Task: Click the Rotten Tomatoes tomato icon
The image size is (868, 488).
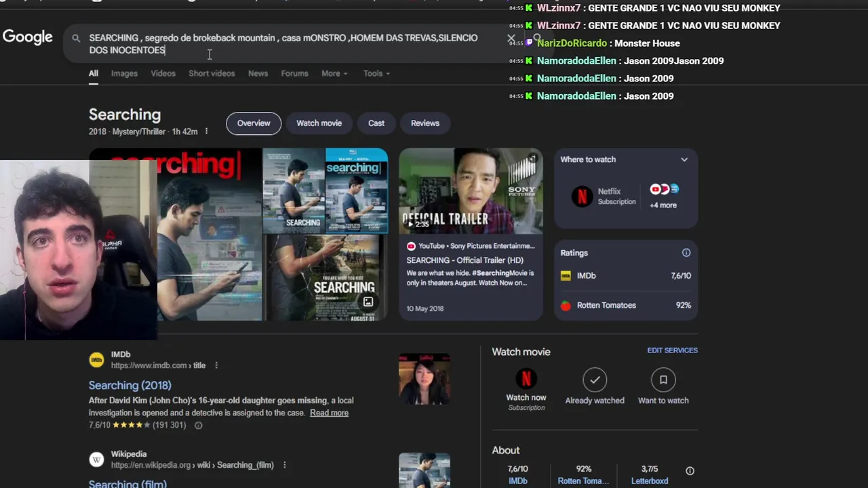Action: [566, 306]
